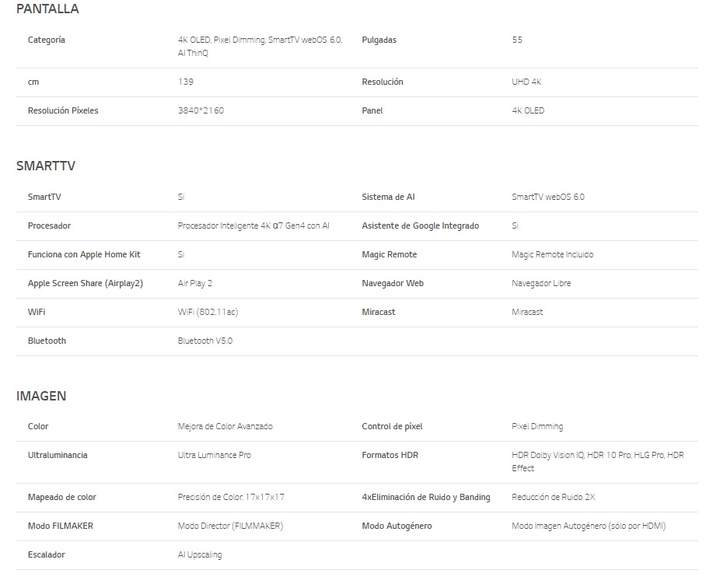
Task: Click the Magic Remote Incluido value
Action: pyautogui.click(x=552, y=255)
